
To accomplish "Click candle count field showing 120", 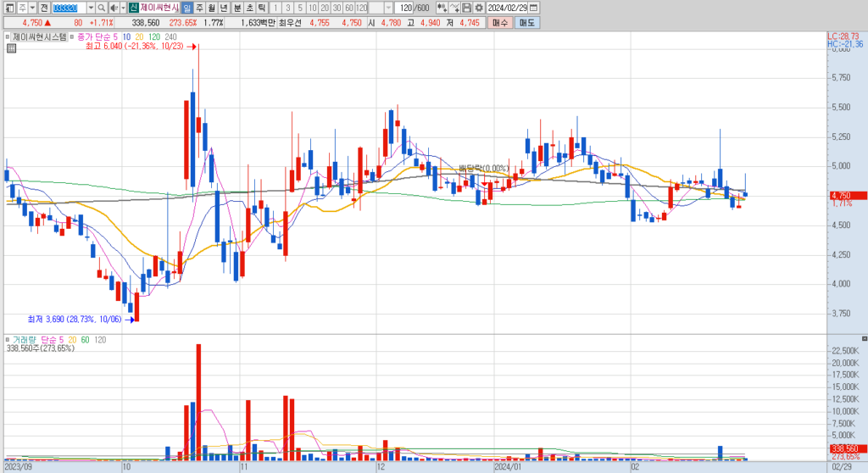I will coord(404,8).
